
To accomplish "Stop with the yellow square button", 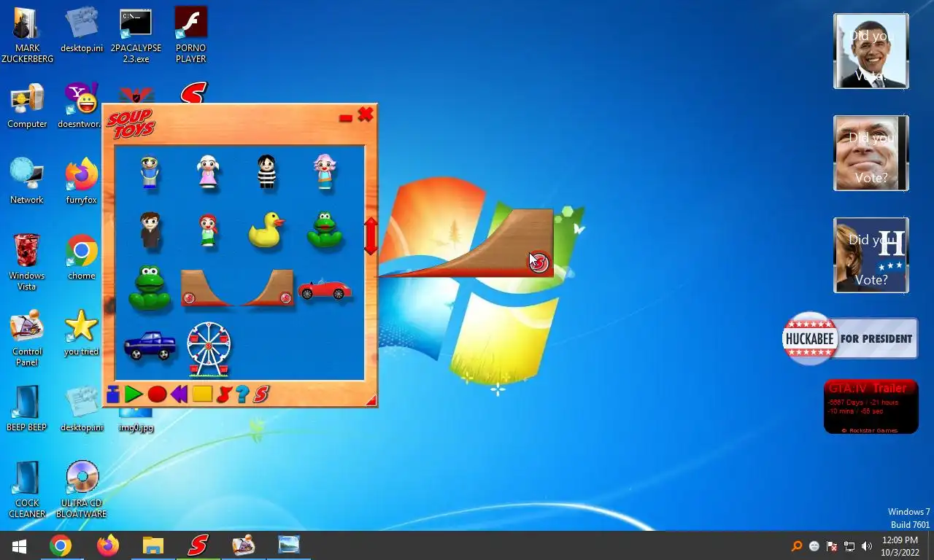I will click(x=202, y=394).
